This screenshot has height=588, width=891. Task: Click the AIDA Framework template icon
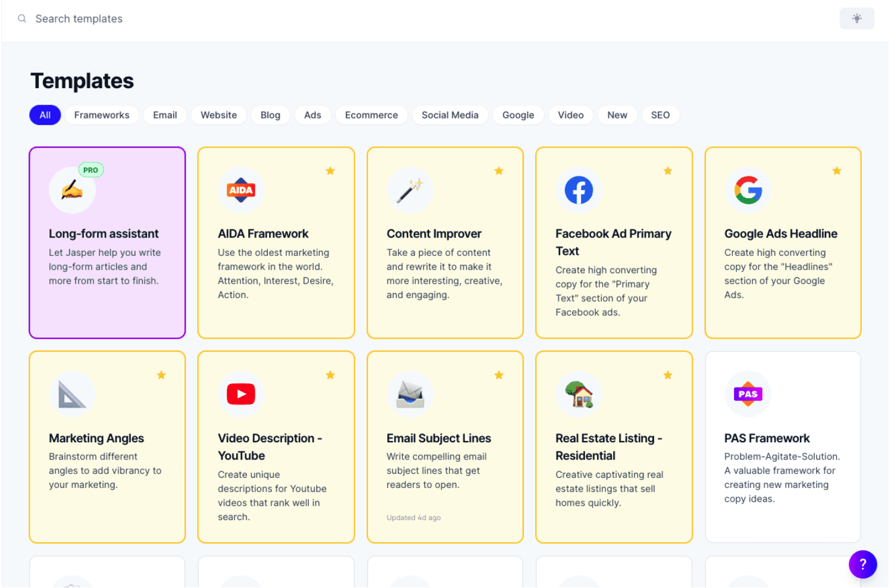[241, 190]
